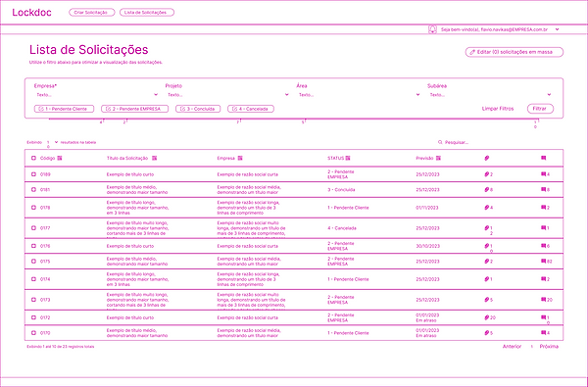Click Editar (0) solicitações em massa
Viewport: 588px width, 387px height.
point(514,52)
